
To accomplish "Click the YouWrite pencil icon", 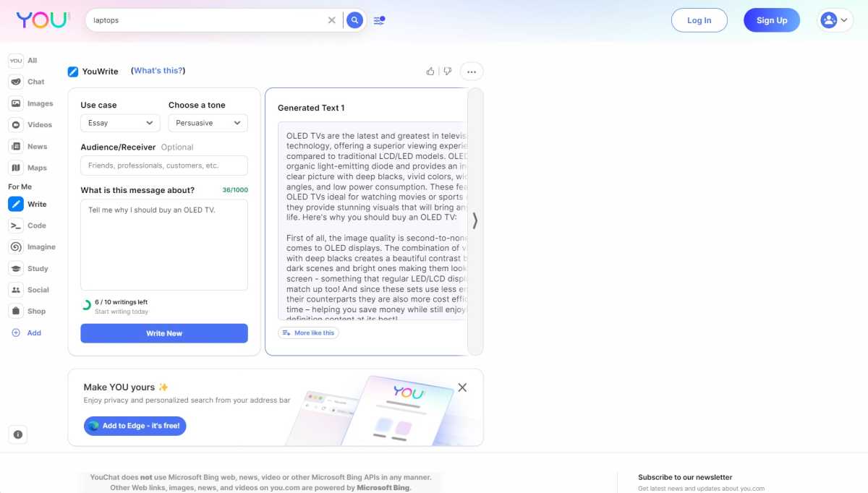I will pos(73,72).
